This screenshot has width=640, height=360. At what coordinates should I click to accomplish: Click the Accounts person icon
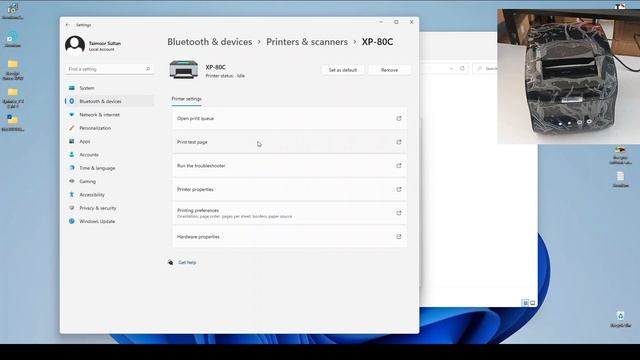pos(72,155)
